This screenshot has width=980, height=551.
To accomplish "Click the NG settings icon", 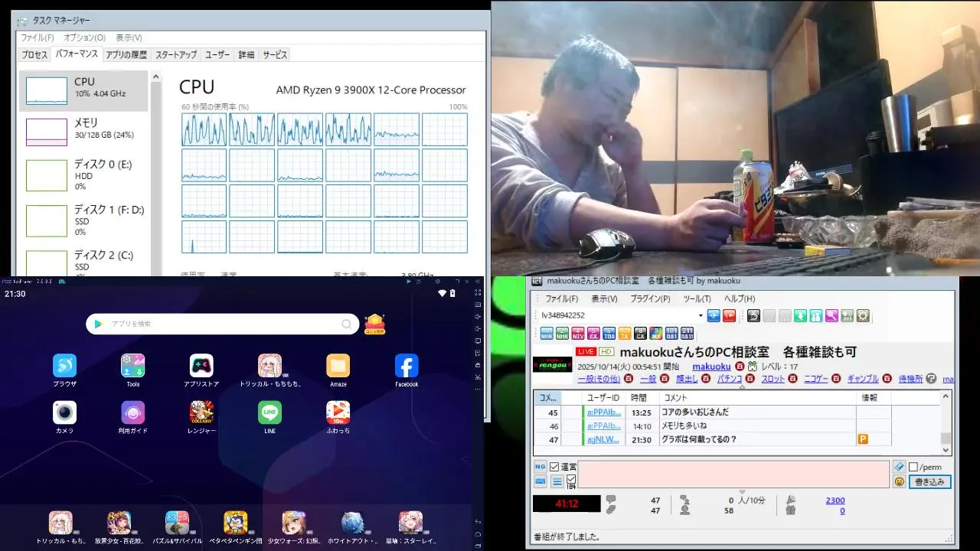I will point(540,467).
